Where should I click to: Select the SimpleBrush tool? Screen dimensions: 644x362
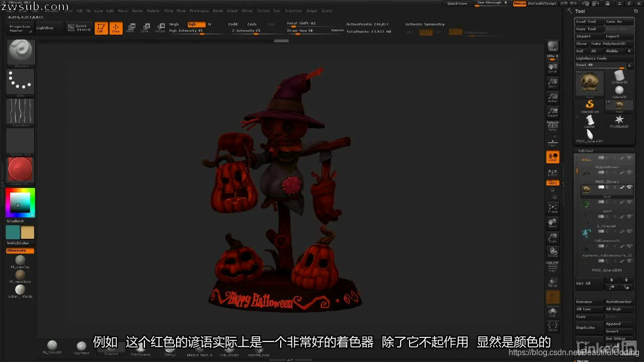[590, 106]
